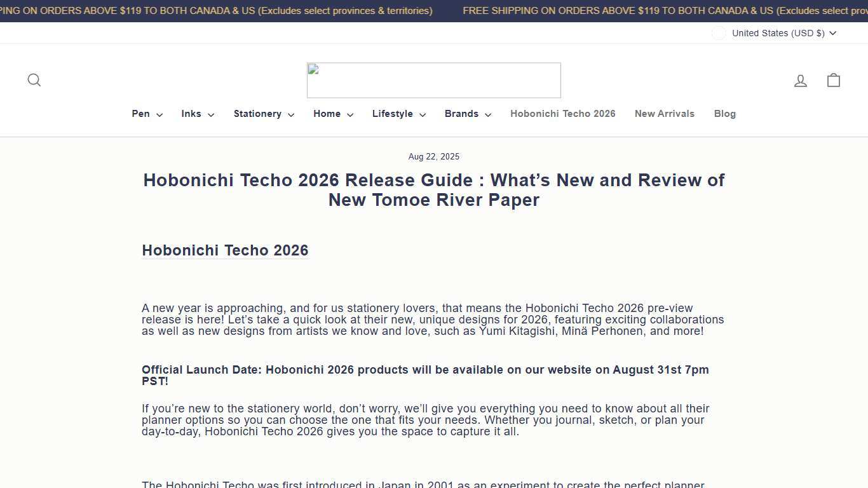Open the Home navigation menu
Image resolution: width=868 pixels, height=488 pixels.
(332, 114)
